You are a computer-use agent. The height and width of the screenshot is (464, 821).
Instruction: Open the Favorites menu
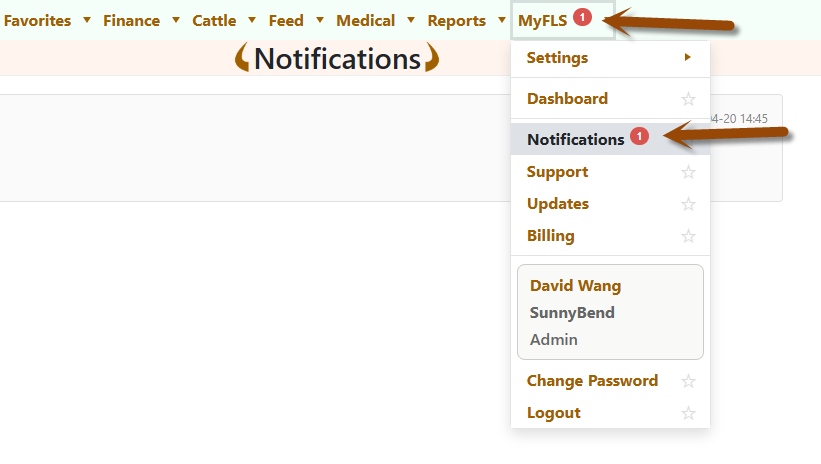tap(38, 21)
